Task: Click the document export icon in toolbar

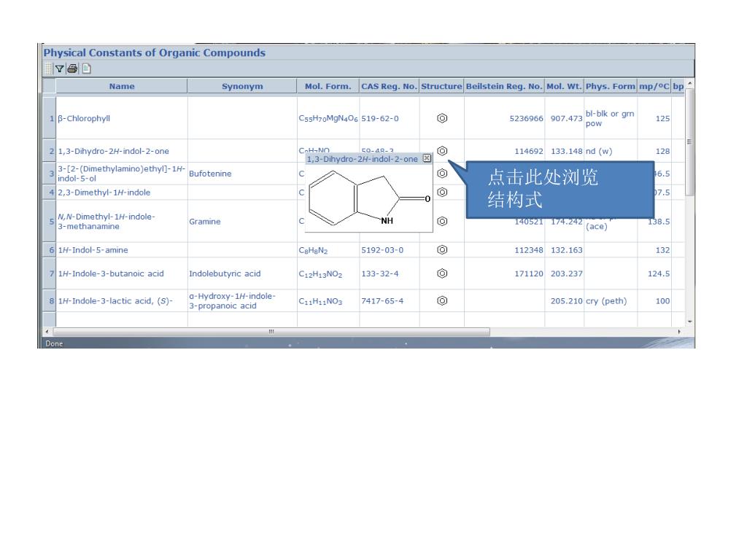Action: (x=86, y=69)
